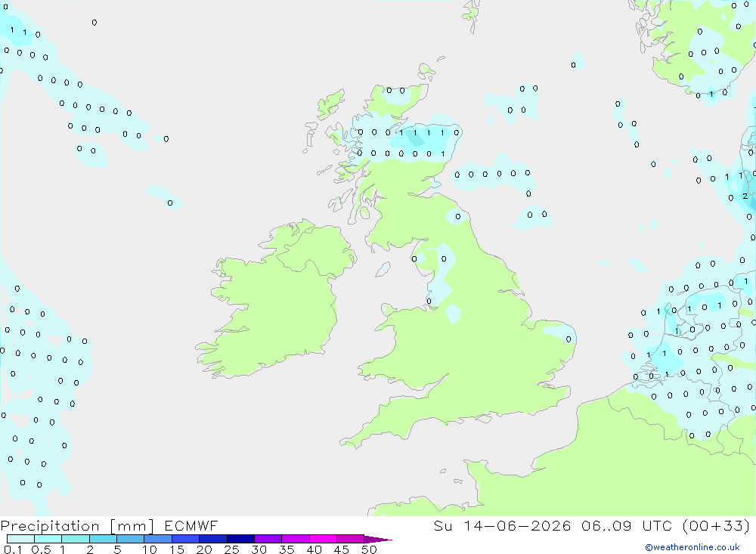This screenshot has height=554, width=756.
Task: Click the "0.1" legend scale label
Action: point(13,549)
